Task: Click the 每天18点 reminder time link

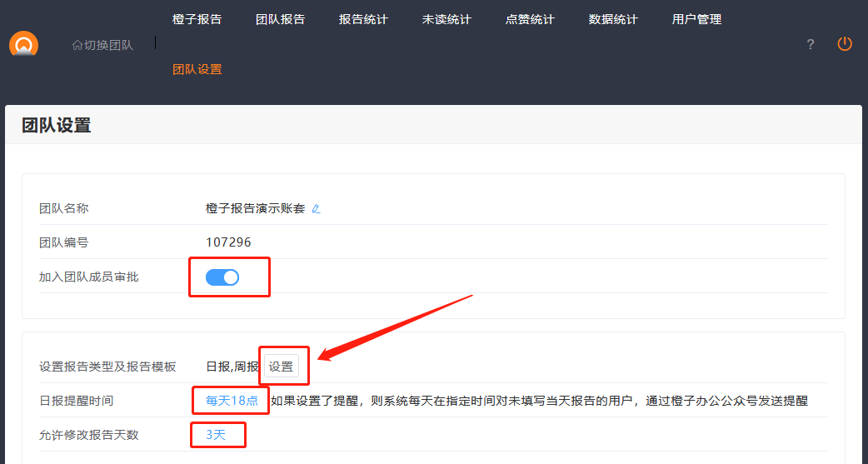Action: pyautogui.click(x=232, y=401)
